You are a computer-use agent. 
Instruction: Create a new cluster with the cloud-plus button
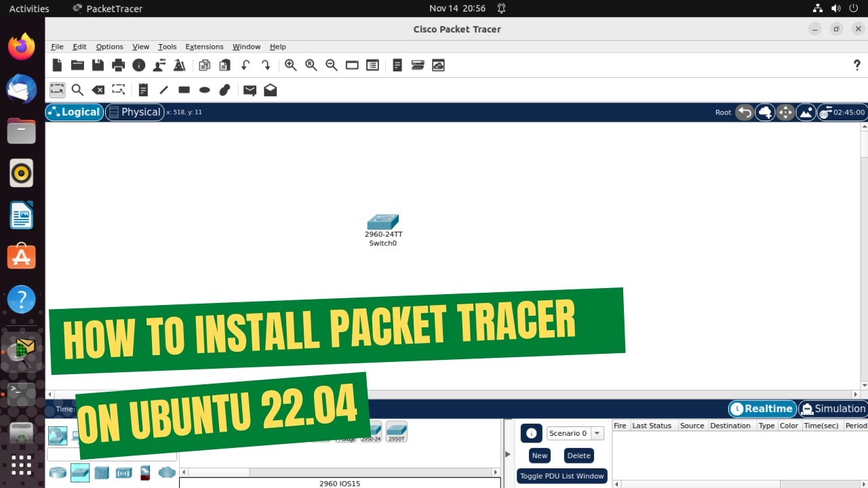pos(765,113)
